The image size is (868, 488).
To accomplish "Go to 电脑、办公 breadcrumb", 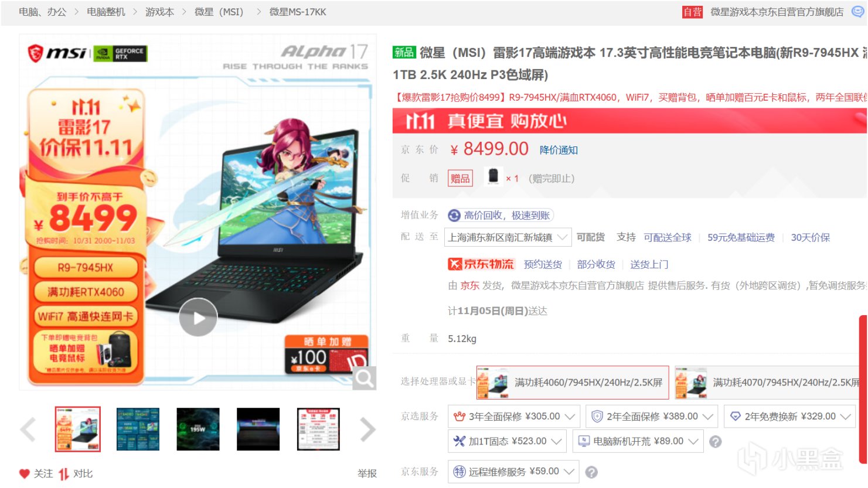I will (43, 12).
